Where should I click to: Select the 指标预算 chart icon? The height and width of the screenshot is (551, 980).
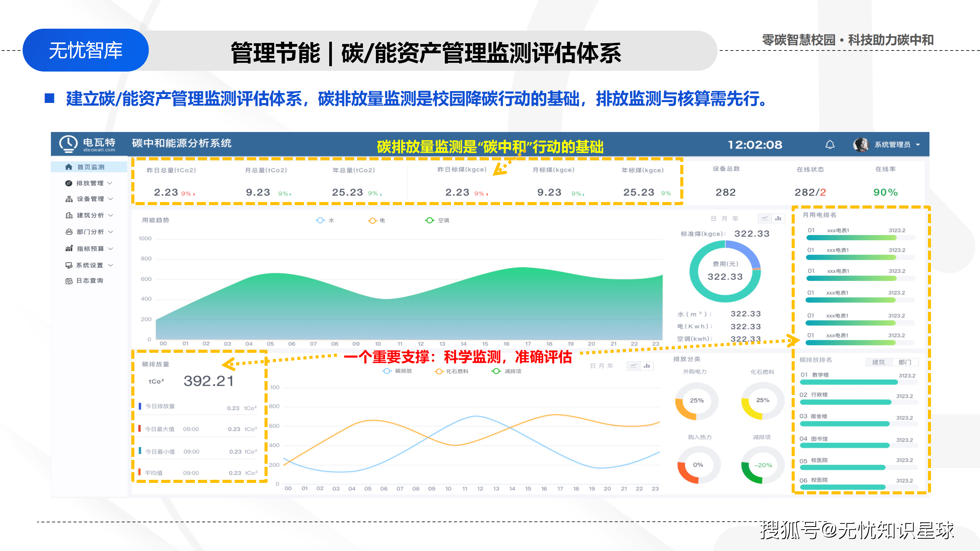(68, 248)
